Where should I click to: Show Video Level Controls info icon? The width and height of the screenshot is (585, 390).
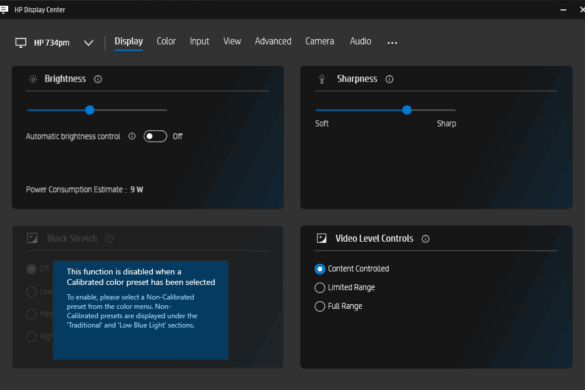coord(425,239)
